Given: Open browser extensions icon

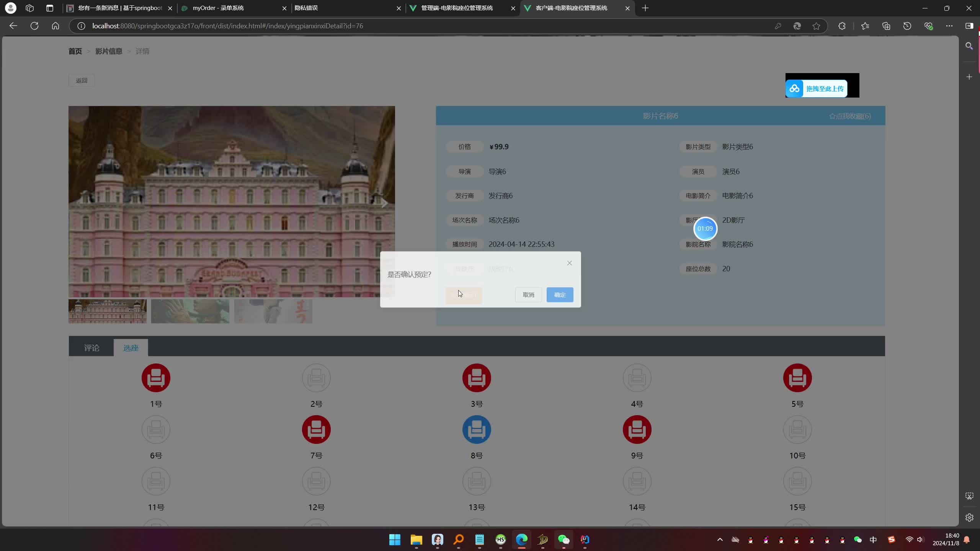Looking at the screenshot, I should click(842, 26).
